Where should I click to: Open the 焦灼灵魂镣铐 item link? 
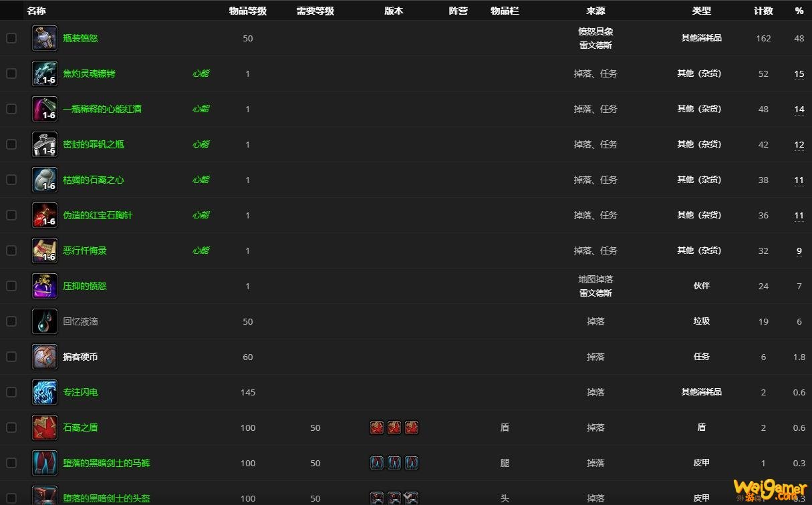(89, 73)
